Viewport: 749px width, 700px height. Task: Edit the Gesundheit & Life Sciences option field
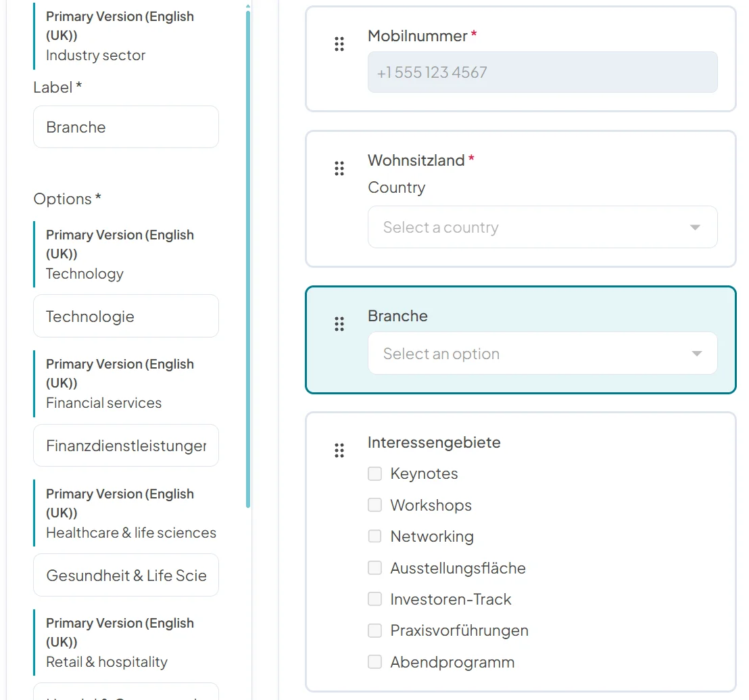(x=126, y=575)
